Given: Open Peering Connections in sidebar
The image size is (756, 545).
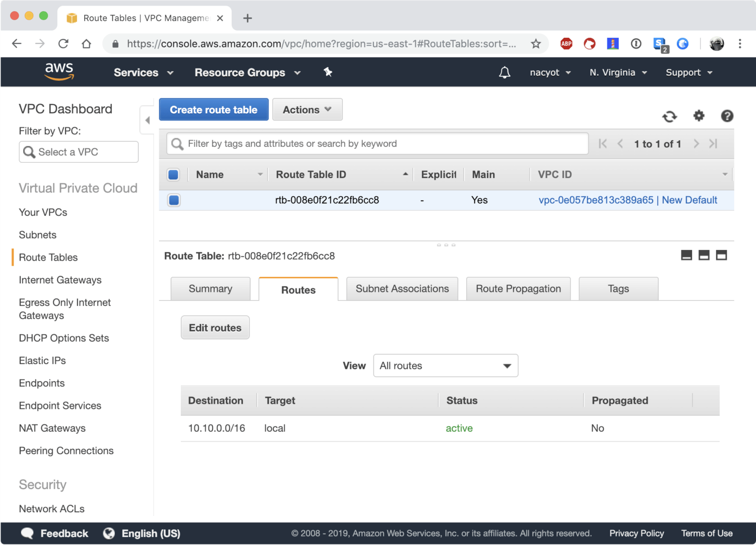Looking at the screenshot, I should [x=66, y=451].
